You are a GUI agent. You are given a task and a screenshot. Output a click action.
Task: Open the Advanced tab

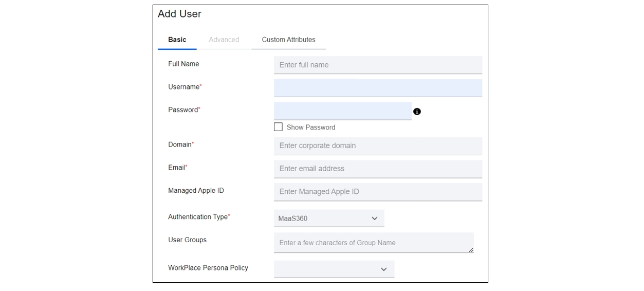click(224, 40)
